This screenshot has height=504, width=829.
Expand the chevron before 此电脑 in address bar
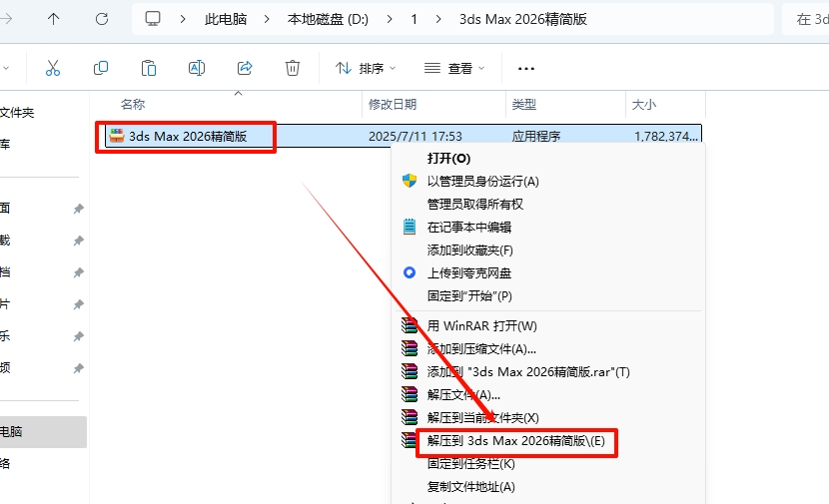pos(183,20)
